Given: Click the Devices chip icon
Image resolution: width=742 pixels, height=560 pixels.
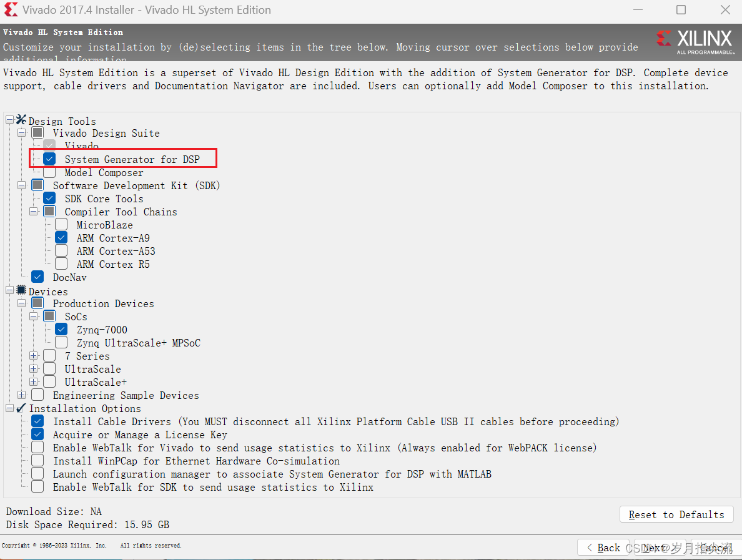Looking at the screenshot, I should point(21,290).
